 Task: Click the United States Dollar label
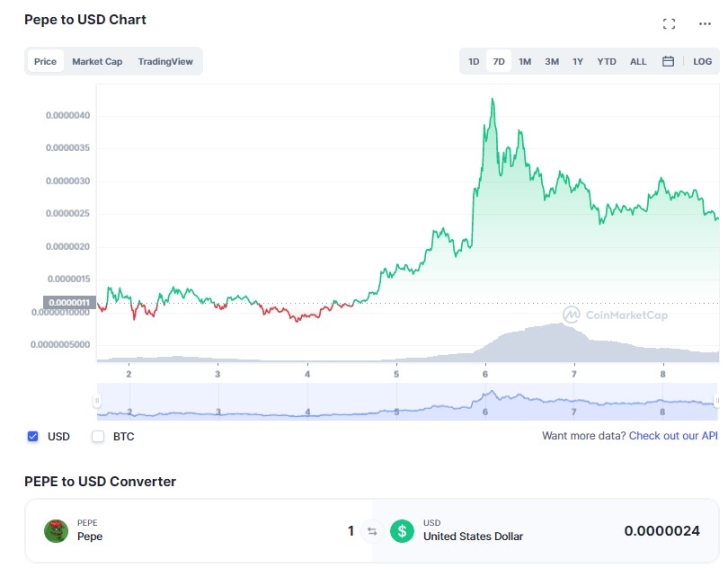coord(473,537)
